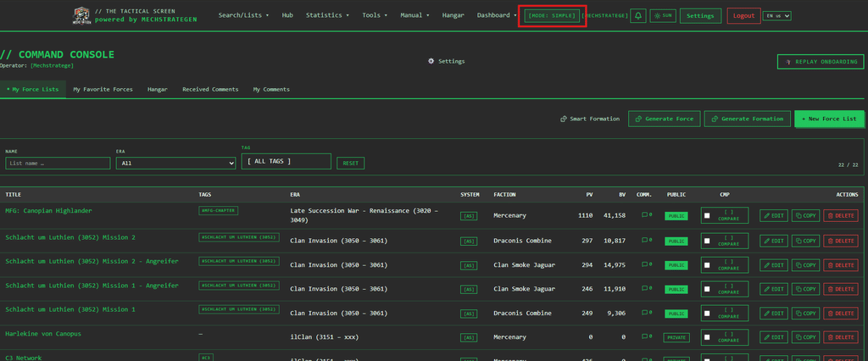Open Smart Formation link
This screenshot has height=361, width=868.
(590, 119)
